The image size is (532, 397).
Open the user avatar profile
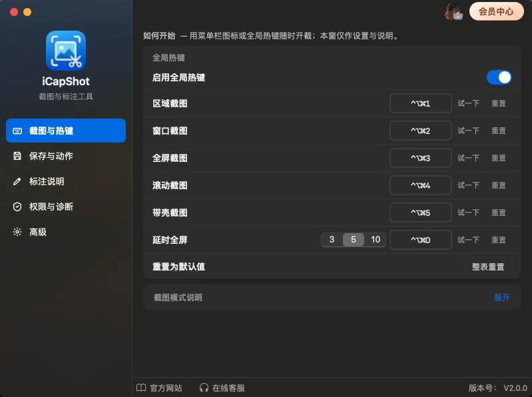pyautogui.click(x=453, y=12)
